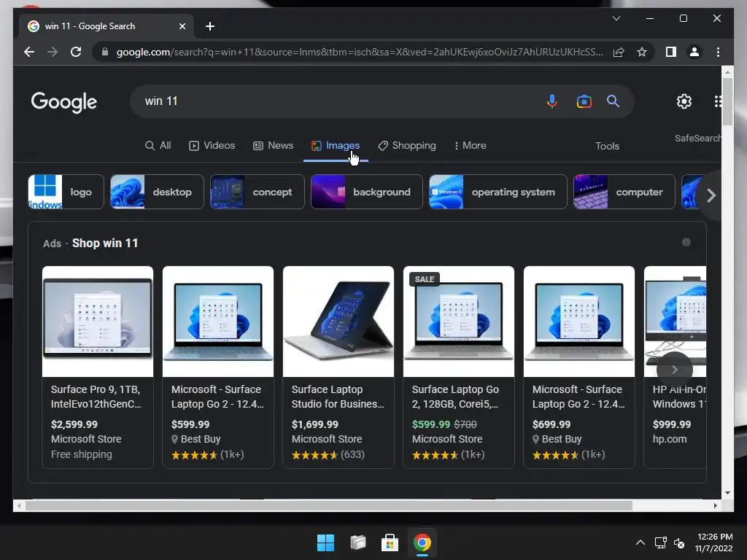The image size is (747, 560).
Task: Open Surface Laptop Studio for Business listing
Action: pos(338,397)
